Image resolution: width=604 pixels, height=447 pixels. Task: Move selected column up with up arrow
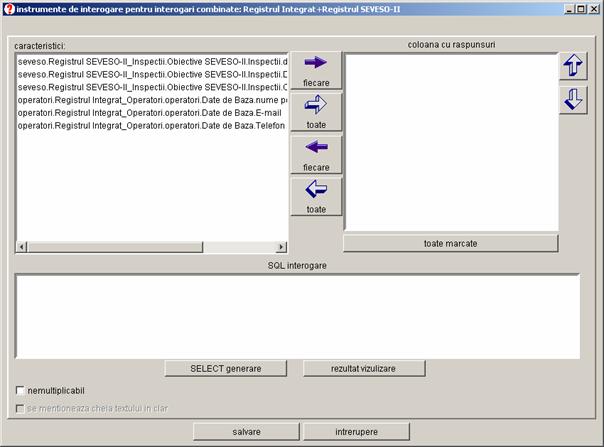click(x=573, y=66)
